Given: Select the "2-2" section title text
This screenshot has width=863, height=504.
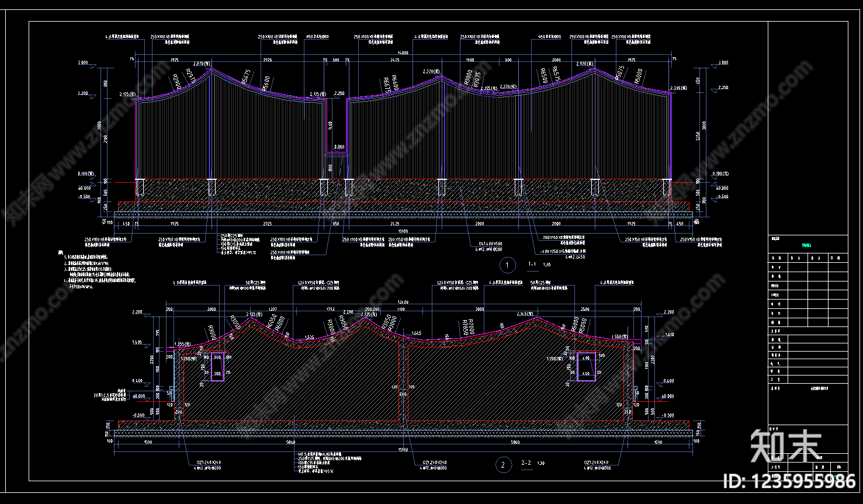Looking at the screenshot, I should click(526, 464).
